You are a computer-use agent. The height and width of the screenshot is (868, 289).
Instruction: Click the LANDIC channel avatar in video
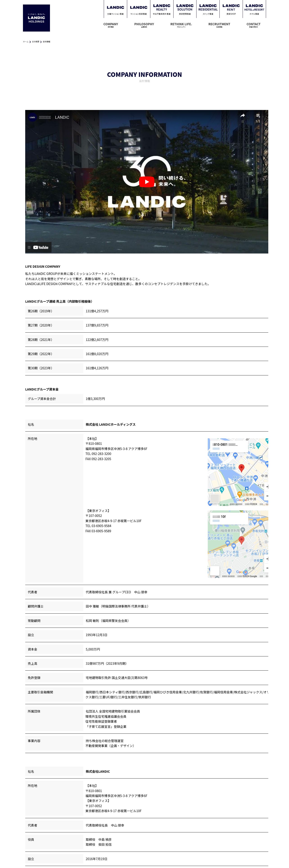click(32, 117)
